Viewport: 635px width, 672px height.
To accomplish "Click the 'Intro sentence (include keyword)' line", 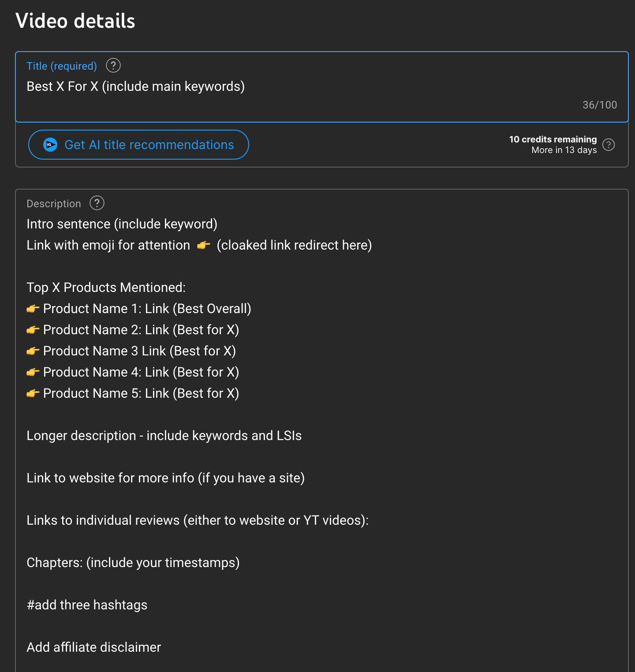I will 122,224.
